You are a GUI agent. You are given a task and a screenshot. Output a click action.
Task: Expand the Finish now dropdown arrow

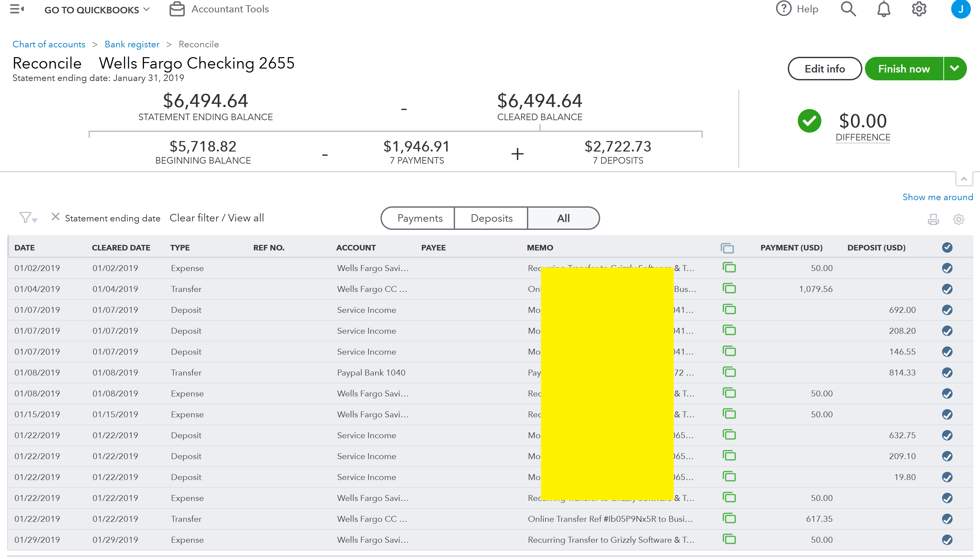[955, 69]
